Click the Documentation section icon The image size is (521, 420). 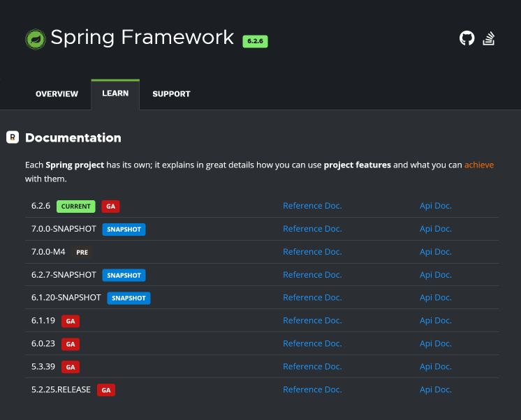pyautogui.click(x=13, y=137)
